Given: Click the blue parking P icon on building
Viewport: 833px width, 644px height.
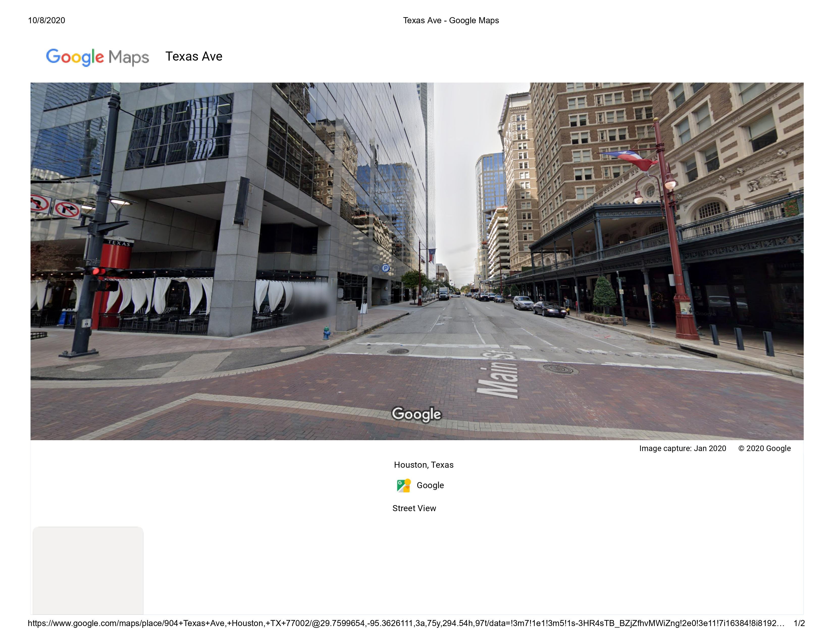Looking at the screenshot, I should click(x=386, y=268).
